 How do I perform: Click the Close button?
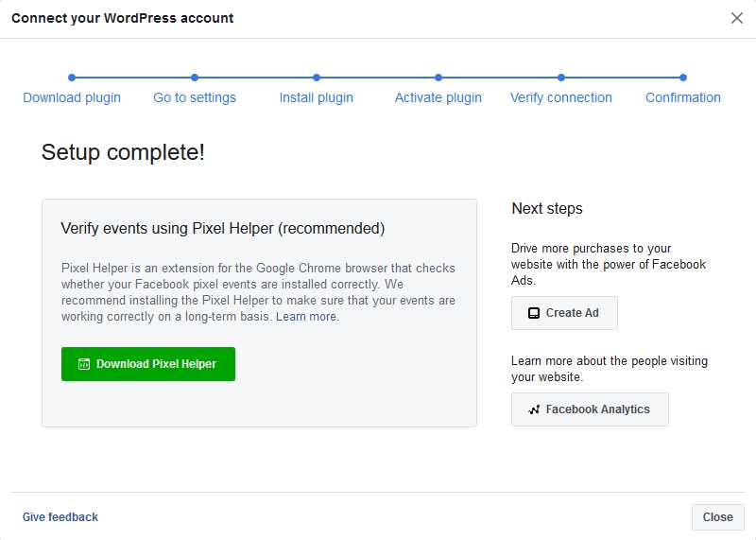(x=717, y=517)
